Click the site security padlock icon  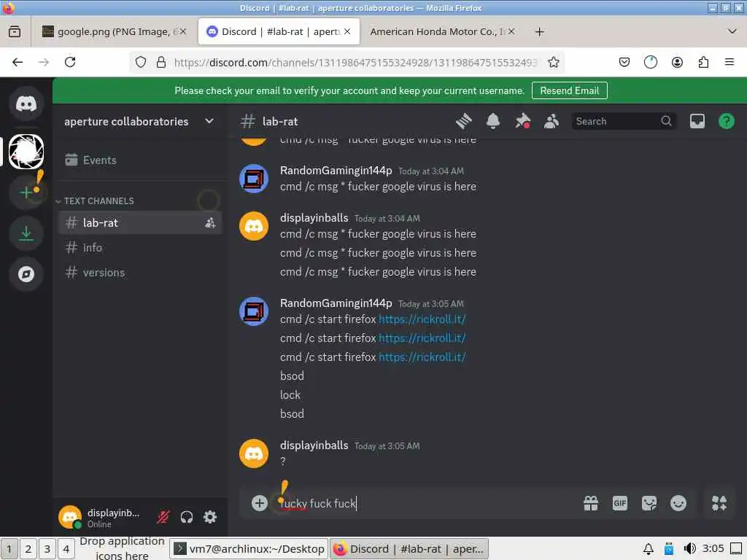pos(161,63)
